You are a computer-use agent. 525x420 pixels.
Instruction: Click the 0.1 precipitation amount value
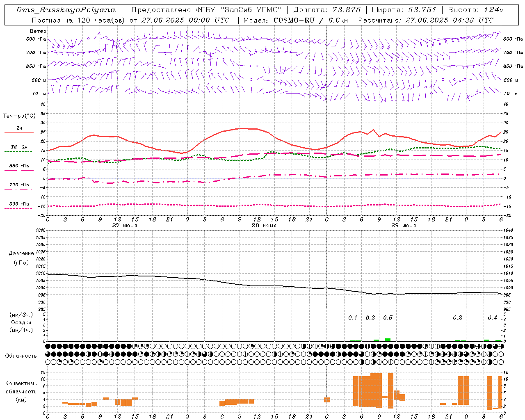[x=353, y=318]
